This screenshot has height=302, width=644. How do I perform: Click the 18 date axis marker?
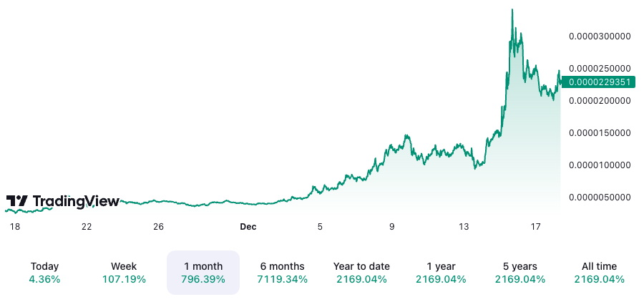point(14,227)
